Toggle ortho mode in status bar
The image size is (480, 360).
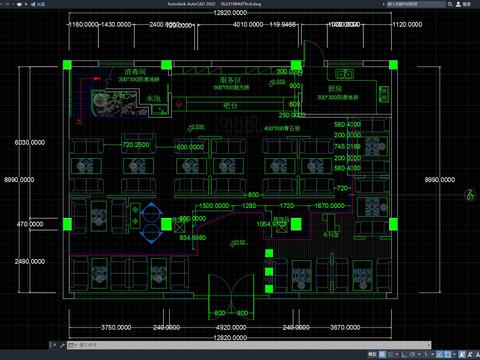point(404,354)
